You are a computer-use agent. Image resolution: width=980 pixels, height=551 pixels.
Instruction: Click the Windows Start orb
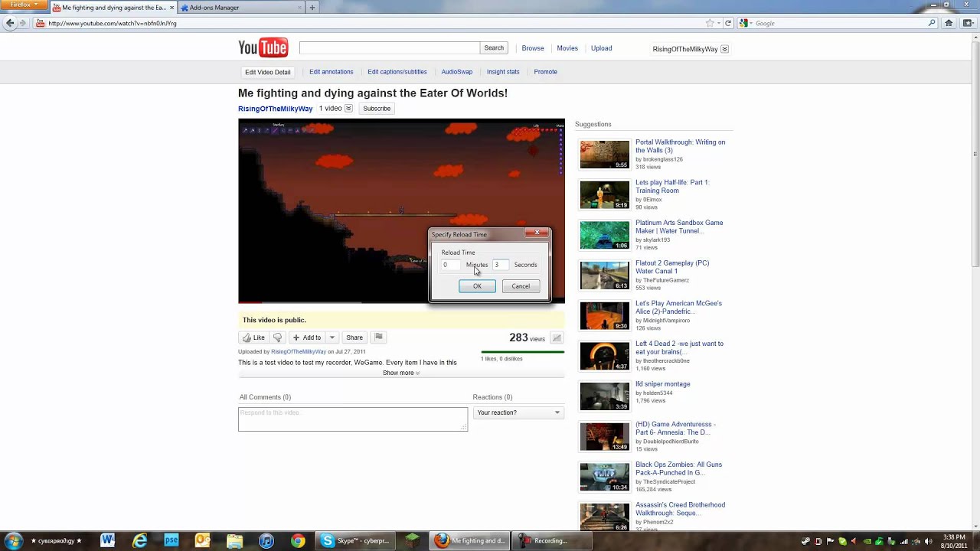[x=13, y=540]
